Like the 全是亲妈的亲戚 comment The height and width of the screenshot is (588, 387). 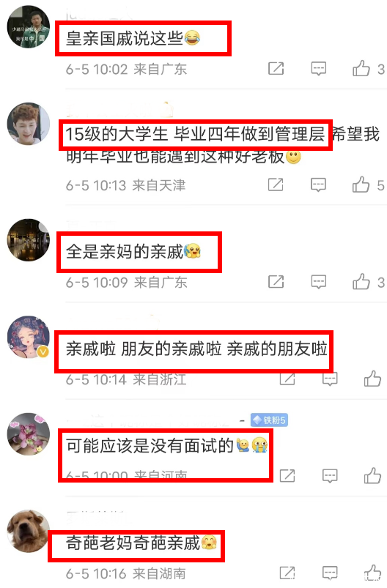[361, 282]
